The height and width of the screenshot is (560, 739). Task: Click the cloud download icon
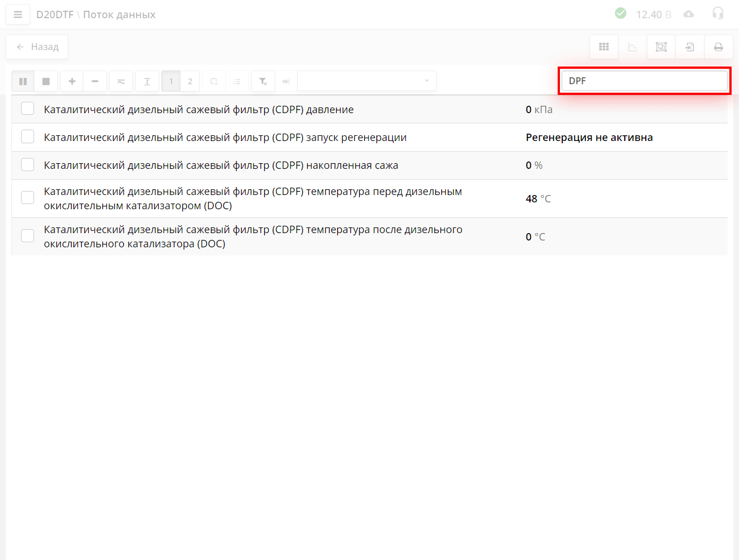click(688, 14)
